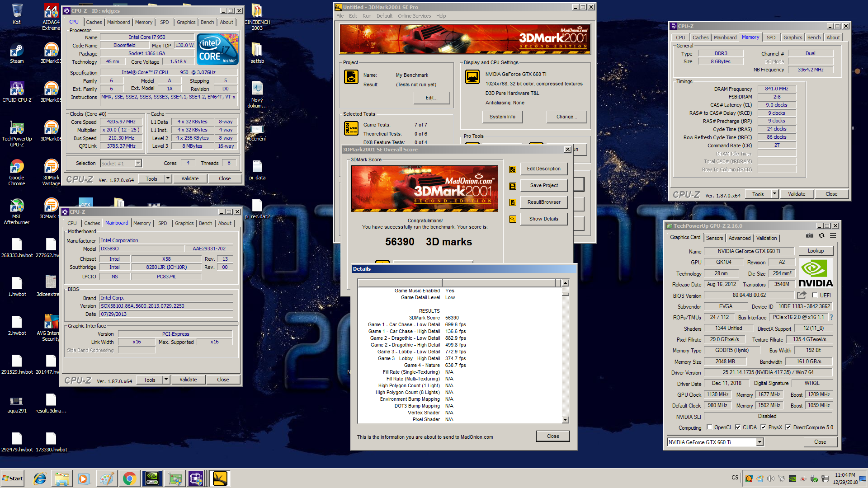Click the icon beside ResultBrowser button
Screen dimensions: 868x488
512,202
